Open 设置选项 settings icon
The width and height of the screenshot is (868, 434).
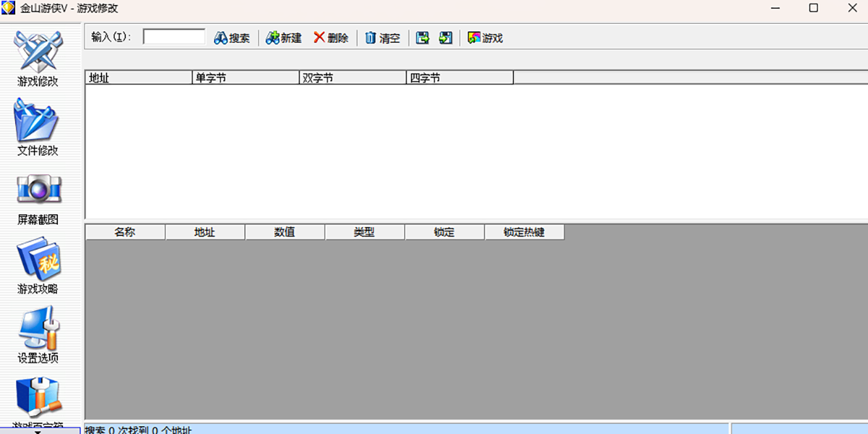point(38,329)
